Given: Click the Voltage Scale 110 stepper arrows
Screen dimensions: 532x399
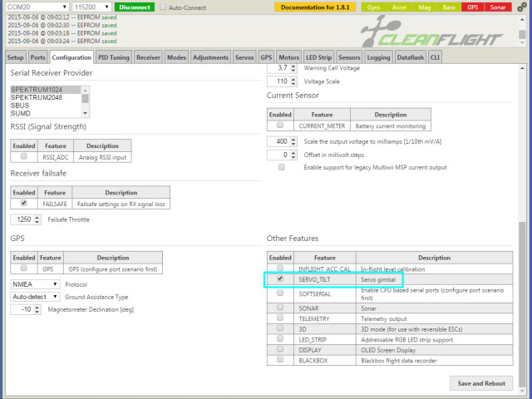Looking at the screenshot, I should [x=293, y=81].
